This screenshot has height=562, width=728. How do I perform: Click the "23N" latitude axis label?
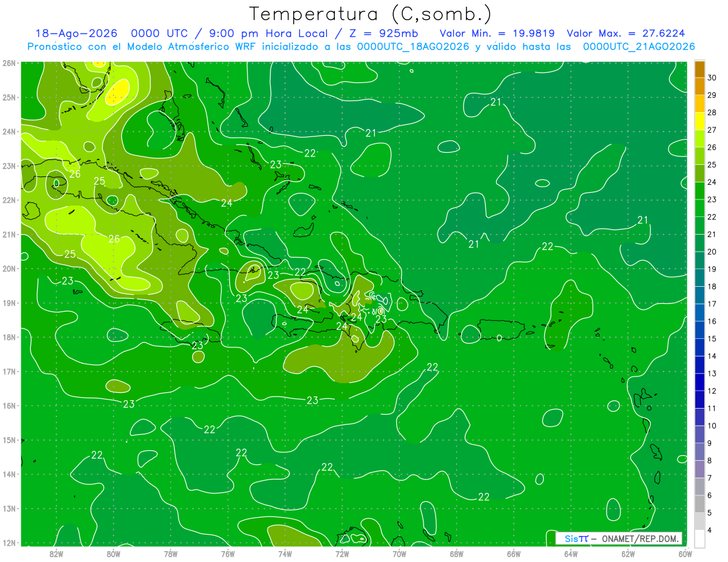9,166
